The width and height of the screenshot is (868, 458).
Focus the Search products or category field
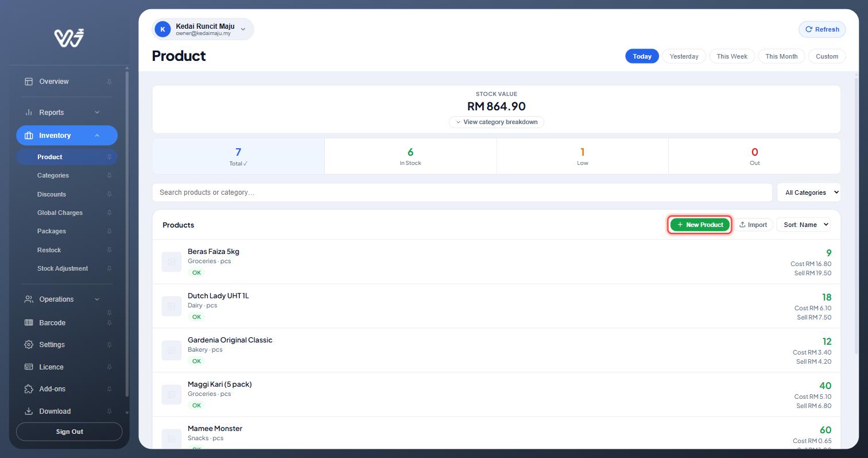click(462, 193)
